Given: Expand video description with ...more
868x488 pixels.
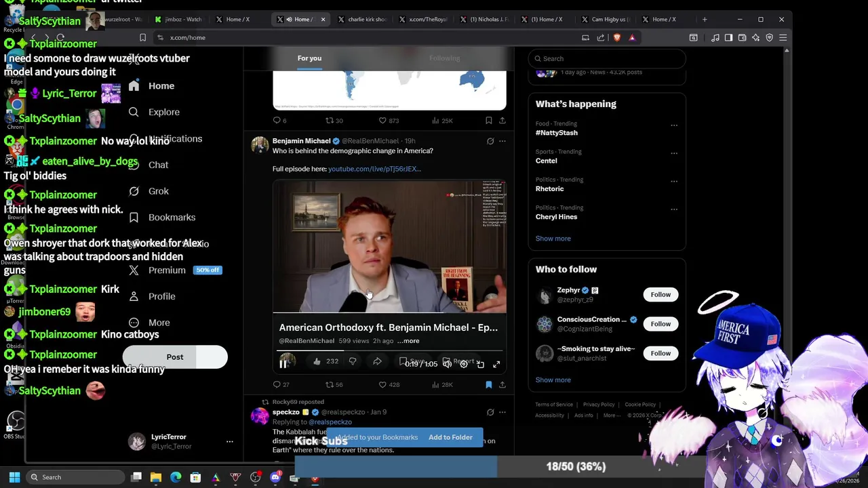Looking at the screenshot, I should (x=408, y=341).
